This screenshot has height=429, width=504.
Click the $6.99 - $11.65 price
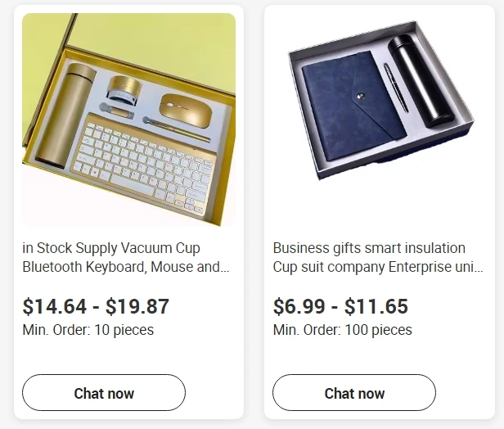pos(340,306)
